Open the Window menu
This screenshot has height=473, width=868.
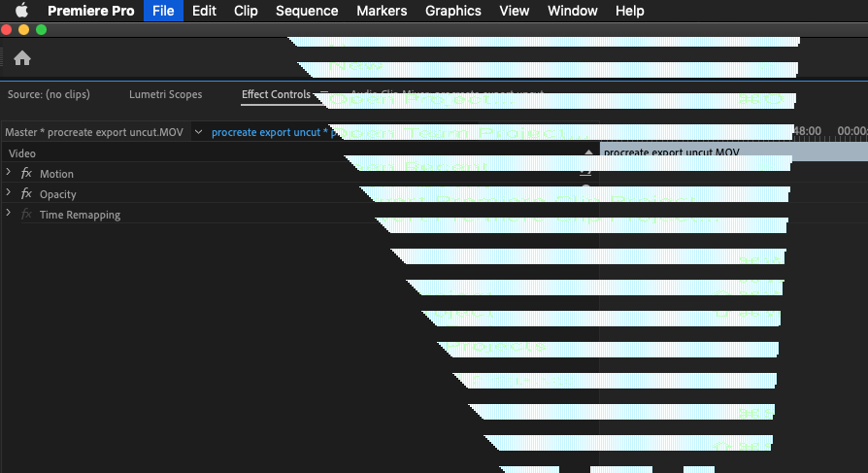click(573, 11)
